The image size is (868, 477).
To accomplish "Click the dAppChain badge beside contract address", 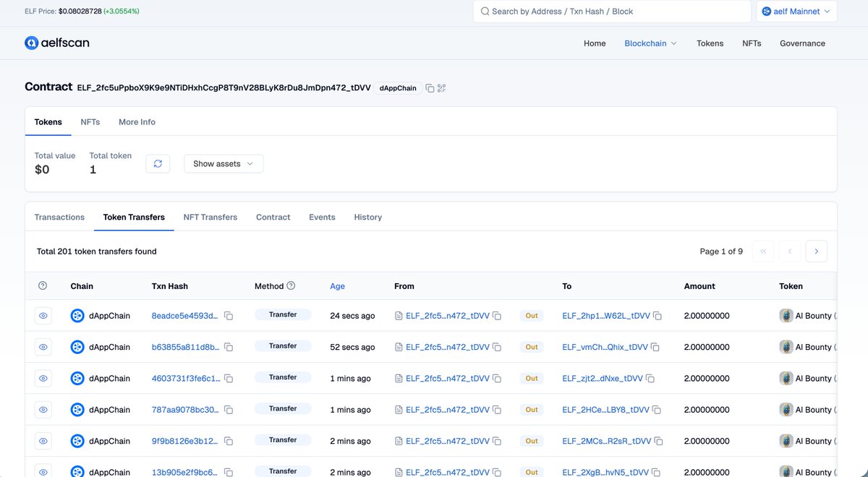I will [399, 88].
